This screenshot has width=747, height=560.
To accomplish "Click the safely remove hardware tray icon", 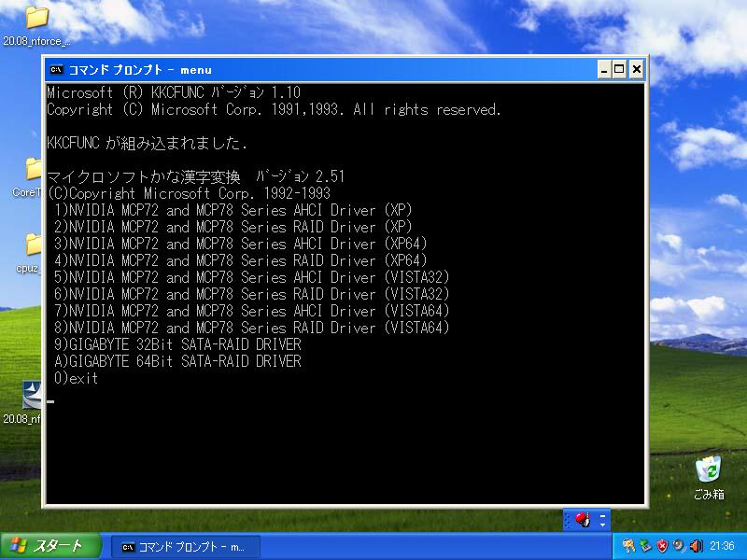I will (x=645, y=546).
